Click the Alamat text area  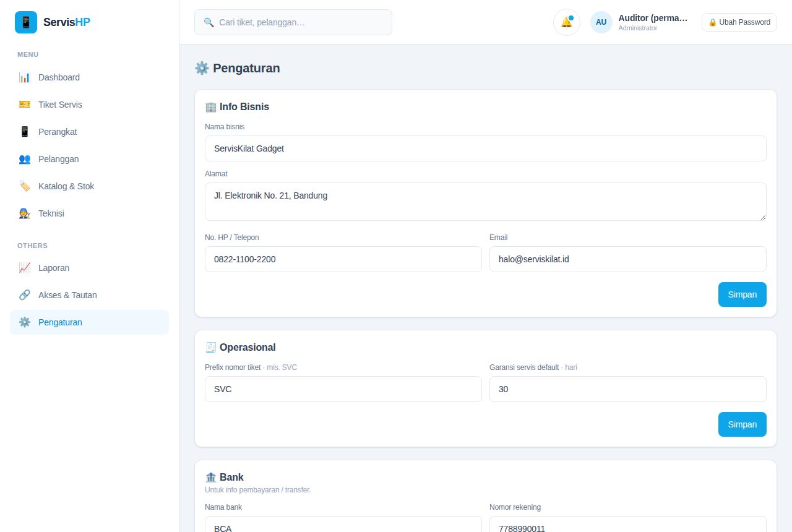coord(486,202)
